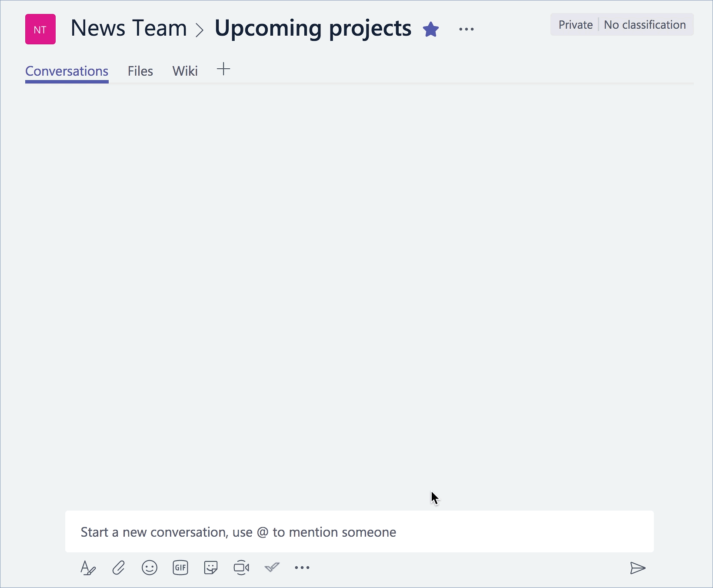
Task: Click the checkmark app icon in compose toolbar
Action: click(x=272, y=567)
